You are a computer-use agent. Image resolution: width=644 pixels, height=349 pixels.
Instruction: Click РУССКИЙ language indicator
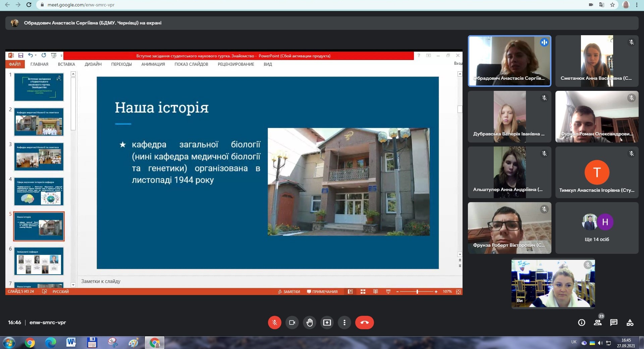(x=61, y=292)
